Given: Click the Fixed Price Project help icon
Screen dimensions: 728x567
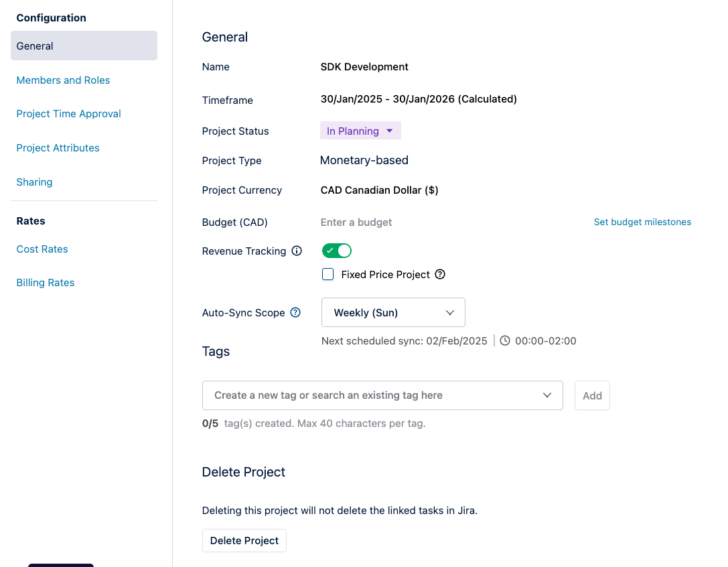Looking at the screenshot, I should (440, 274).
